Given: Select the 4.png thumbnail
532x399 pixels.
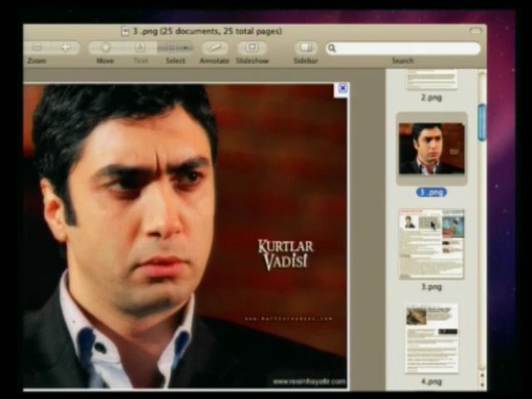Looking at the screenshot, I should coord(431,338).
